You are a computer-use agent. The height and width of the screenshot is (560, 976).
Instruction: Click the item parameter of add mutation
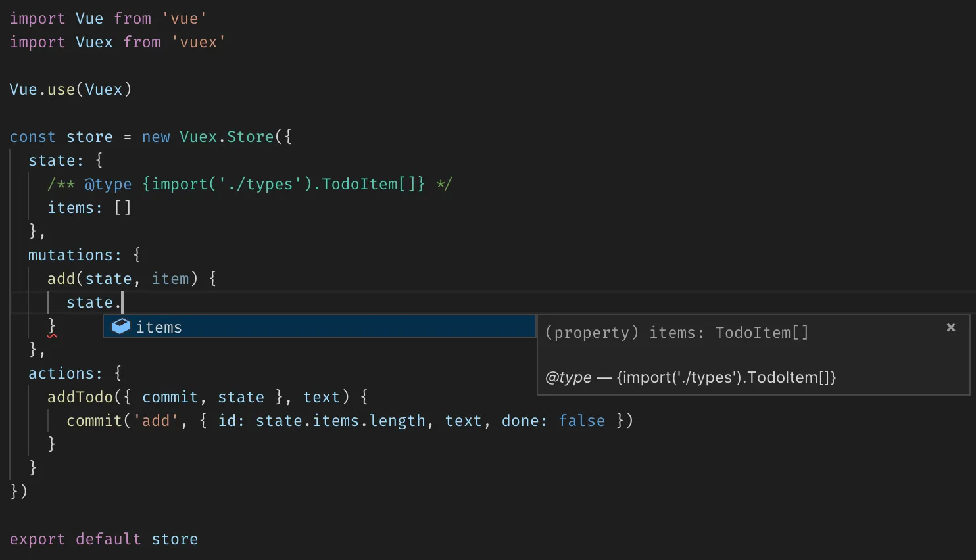point(170,279)
